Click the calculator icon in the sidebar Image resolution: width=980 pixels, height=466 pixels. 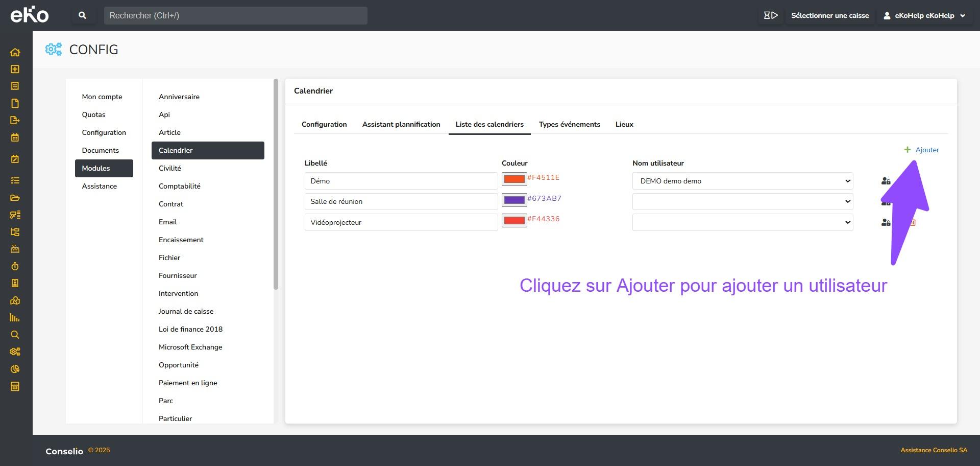15,386
